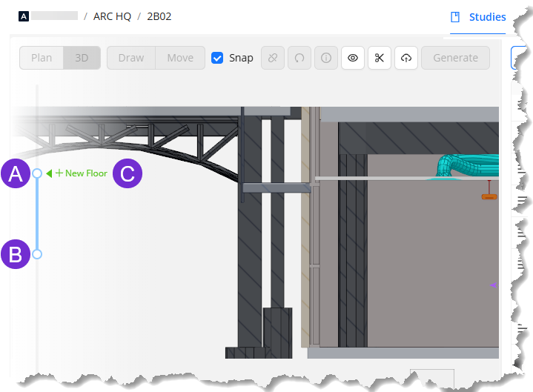Toggle visibility with the eye icon
This screenshot has width=533, height=392.
(353, 58)
